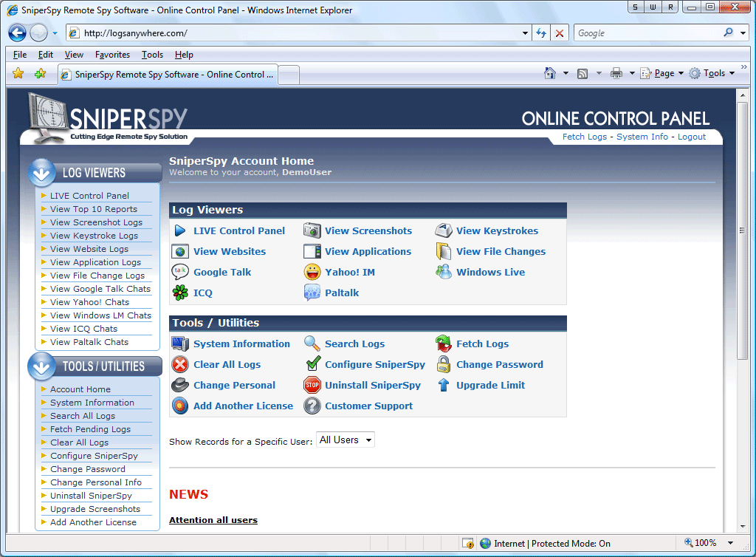Collapse the LOG VIEWERS sidebar section
This screenshot has width=756, height=557.
[42, 173]
